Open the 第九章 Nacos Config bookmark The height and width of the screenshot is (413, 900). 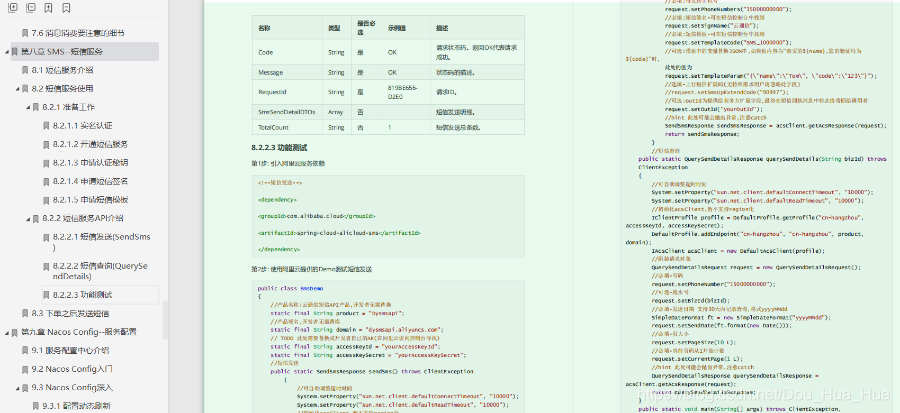pos(79,332)
